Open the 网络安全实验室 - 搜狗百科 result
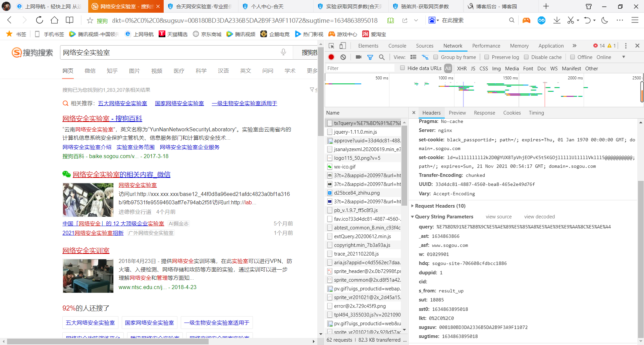This screenshot has height=345, width=644. click(x=102, y=118)
